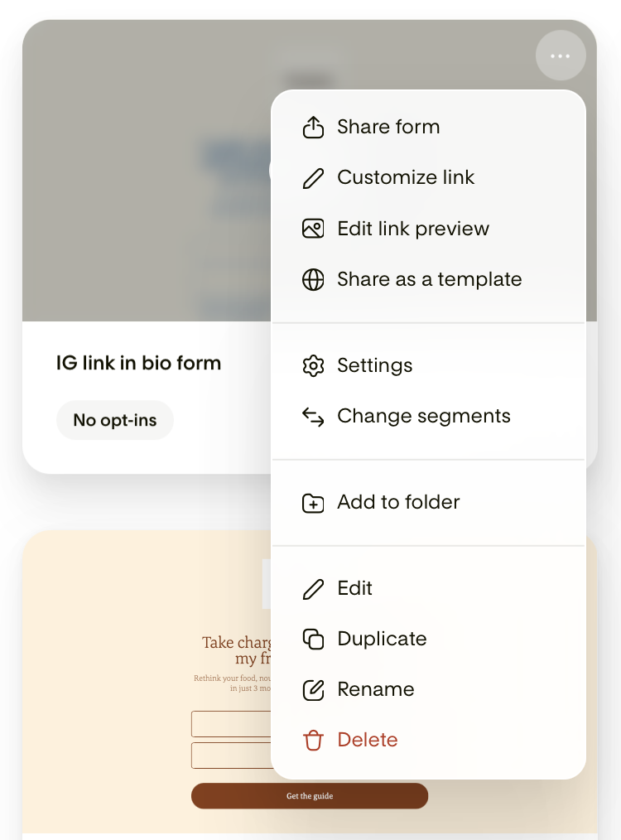Click the image icon for Edit link preview
This screenshot has height=840, width=621.
(313, 228)
